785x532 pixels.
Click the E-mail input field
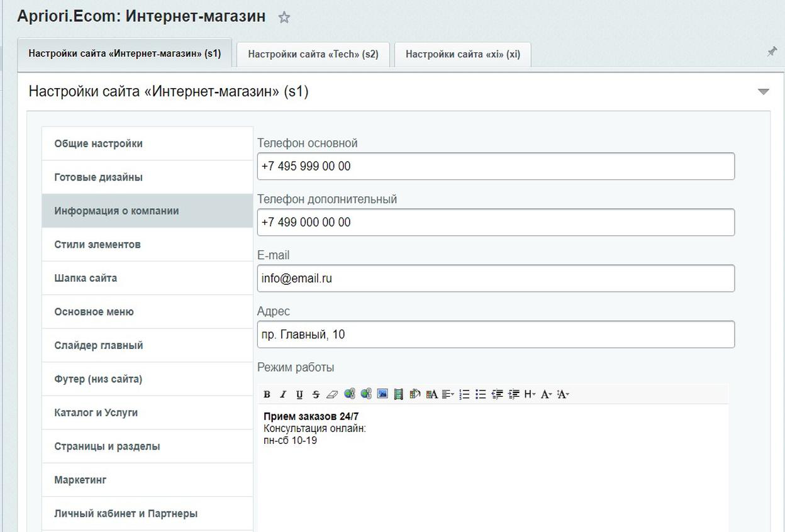point(495,278)
